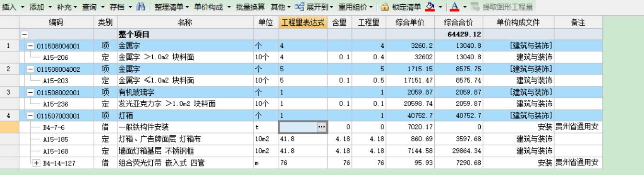The width and height of the screenshot is (644, 175).
Task: Click unit price 17151.47 cell
Action: (x=410, y=81)
